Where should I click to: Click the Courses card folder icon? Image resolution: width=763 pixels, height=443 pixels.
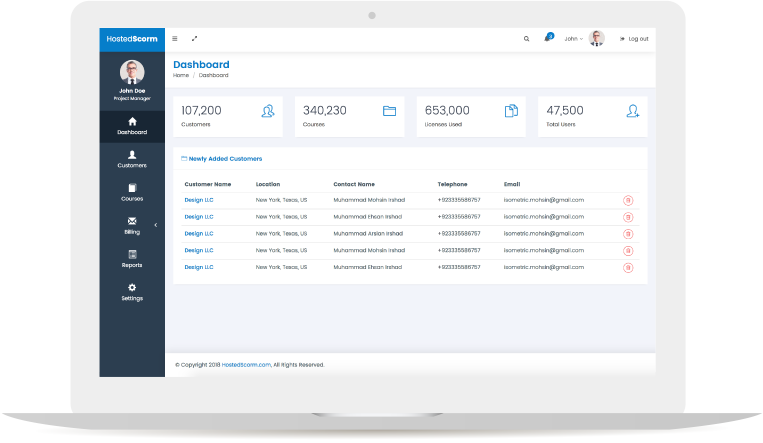pyautogui.click(x=389, y=111)
